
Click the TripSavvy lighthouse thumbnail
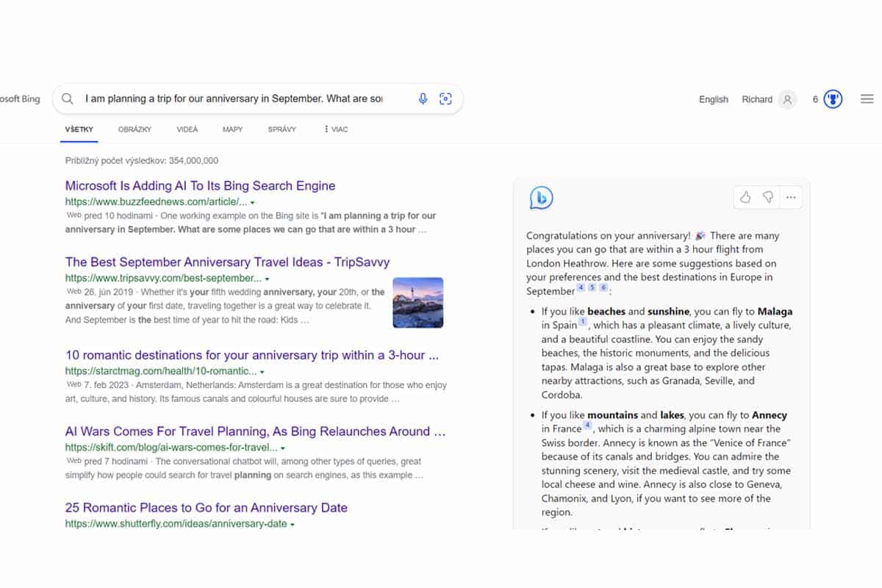pyautogui.click(x=418, y=302)
